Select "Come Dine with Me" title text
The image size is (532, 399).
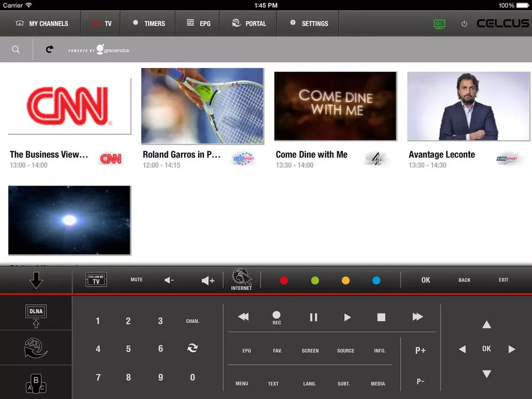tap(311, 155)
